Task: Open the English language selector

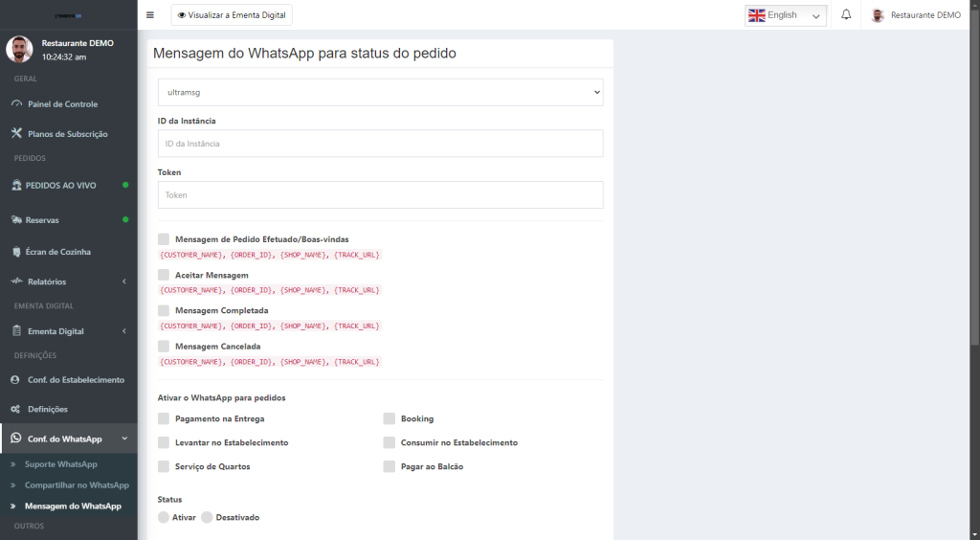Action: (x=785, y=15)
